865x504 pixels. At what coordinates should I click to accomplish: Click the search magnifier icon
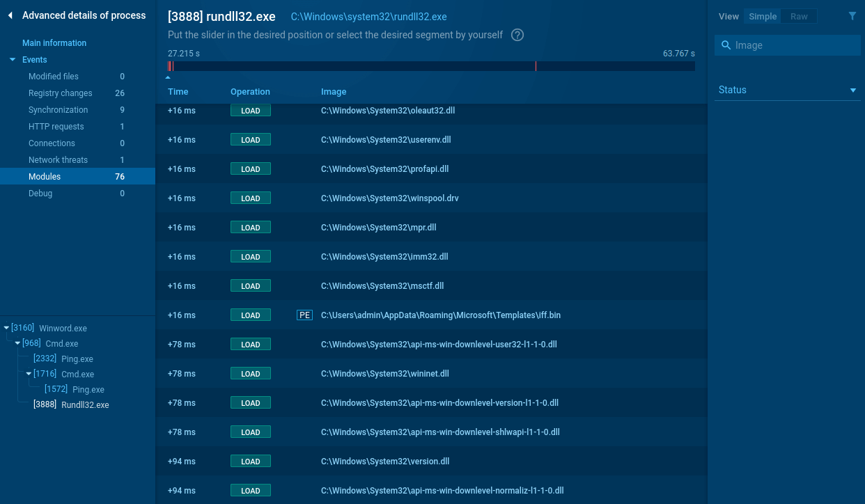pyautogui.click(x=726, y=45)
